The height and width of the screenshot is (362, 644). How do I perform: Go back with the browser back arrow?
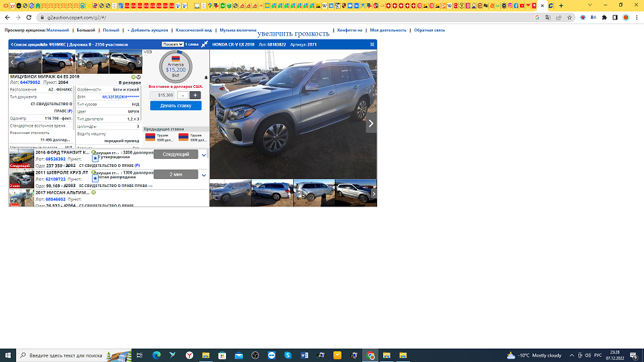coord(7,17)
